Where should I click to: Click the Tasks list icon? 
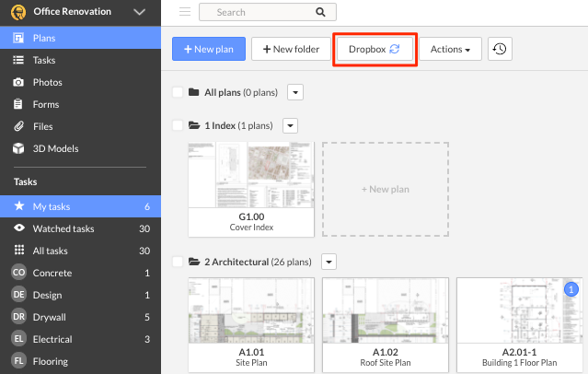[x=18, y=60]
